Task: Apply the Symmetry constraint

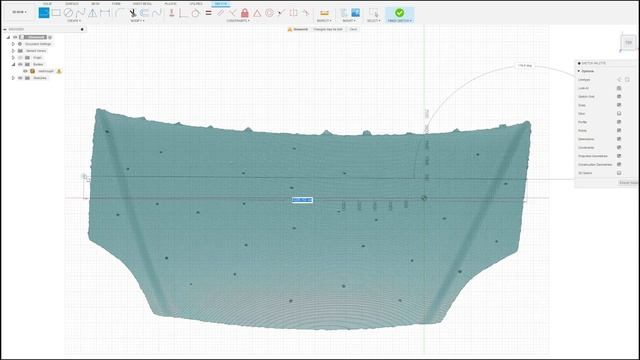Action: coord(293,13)
